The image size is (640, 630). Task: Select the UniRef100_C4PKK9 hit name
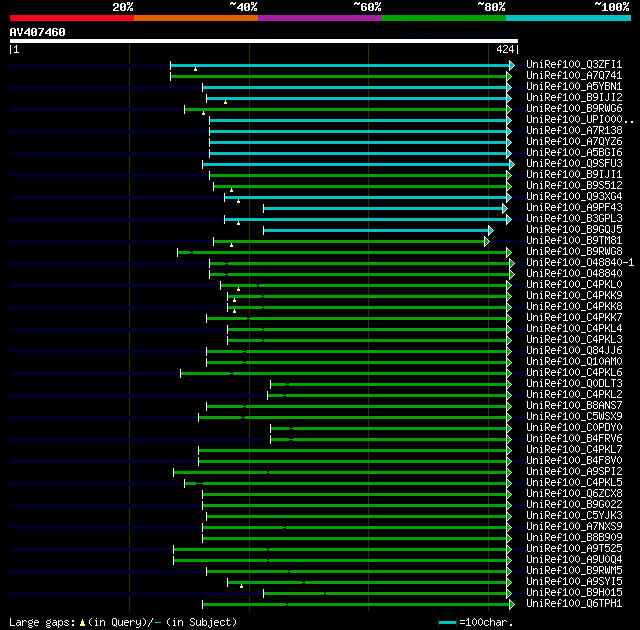pyautogui.click(x=574, y=296)
